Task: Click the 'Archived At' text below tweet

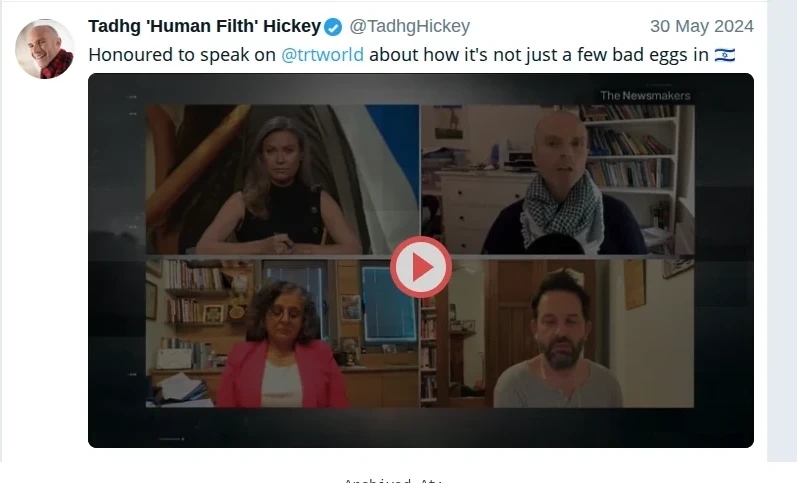Action: tap(392, 480)
